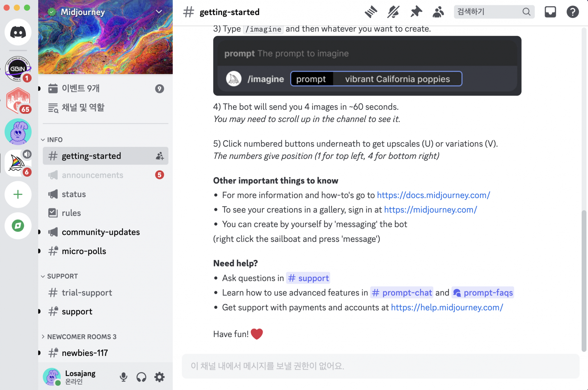Open Discord direct messages home icon
The image size is (588, 390).
pos(18,32)
